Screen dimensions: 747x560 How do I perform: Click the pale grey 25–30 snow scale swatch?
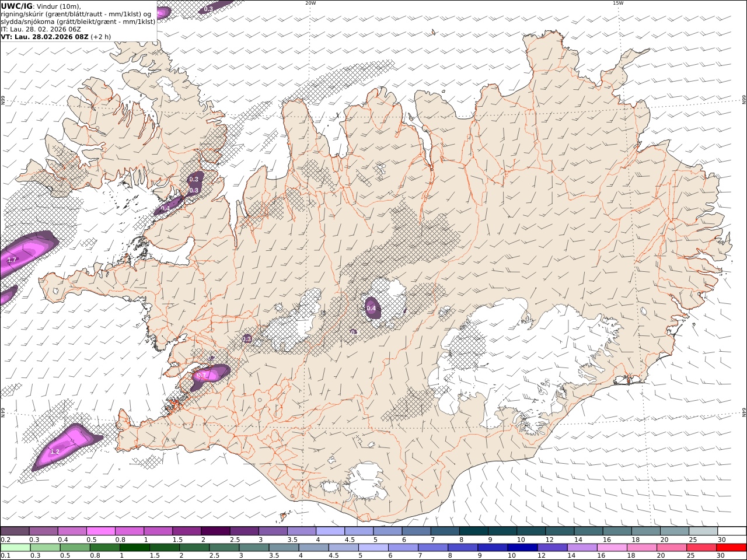coord(703,531)
